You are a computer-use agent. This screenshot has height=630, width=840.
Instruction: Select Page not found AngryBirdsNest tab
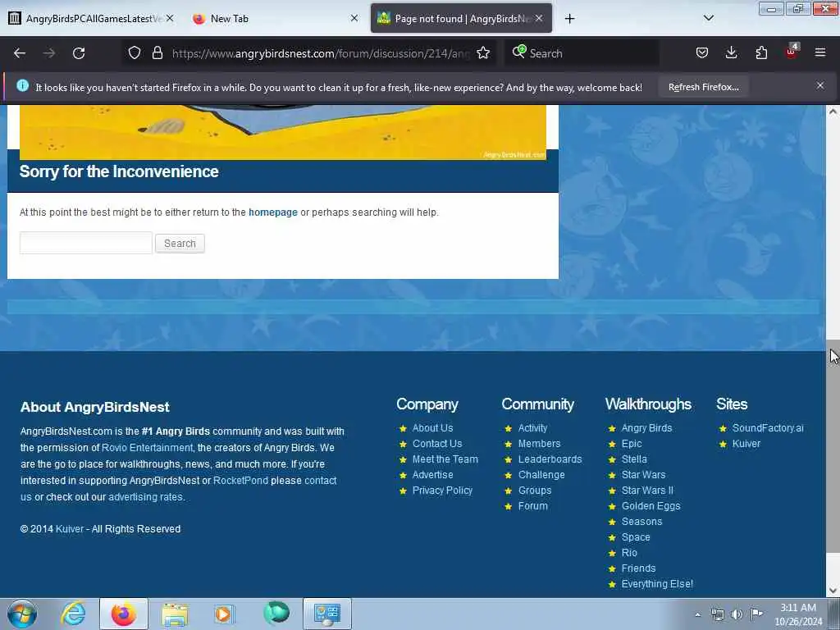pyautogui.click(x=461, y=19)
